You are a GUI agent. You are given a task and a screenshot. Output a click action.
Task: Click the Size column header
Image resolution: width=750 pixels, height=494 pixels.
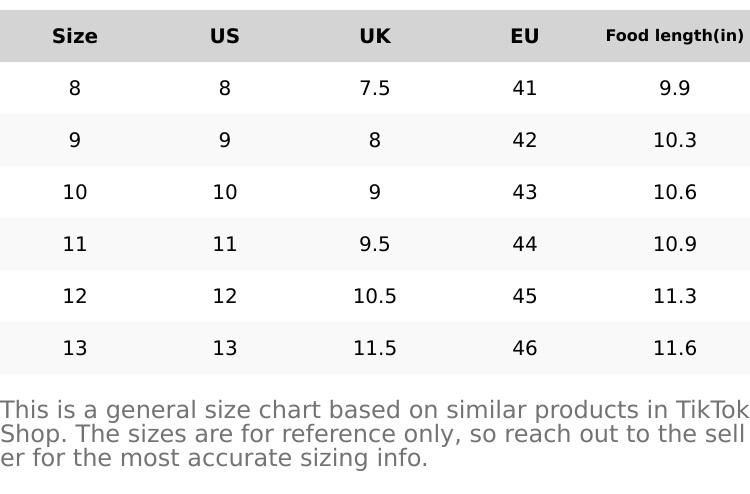[x=75, y=36]
